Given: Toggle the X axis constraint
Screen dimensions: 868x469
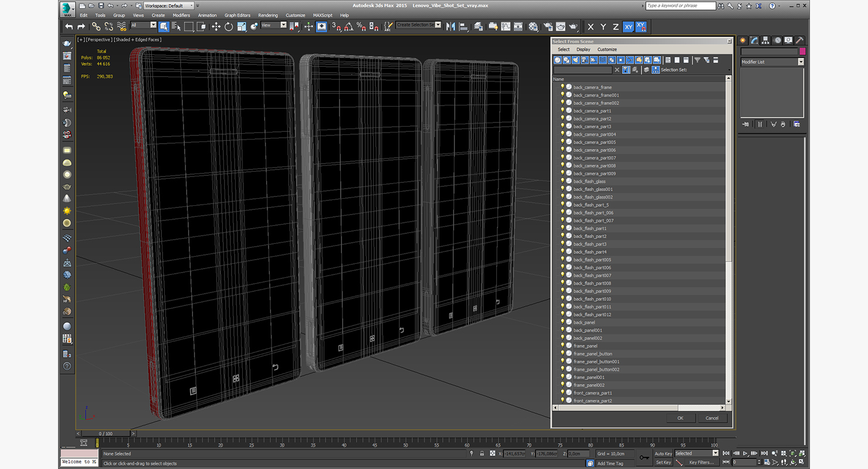Looking at the screenshot, I should 590,26.
